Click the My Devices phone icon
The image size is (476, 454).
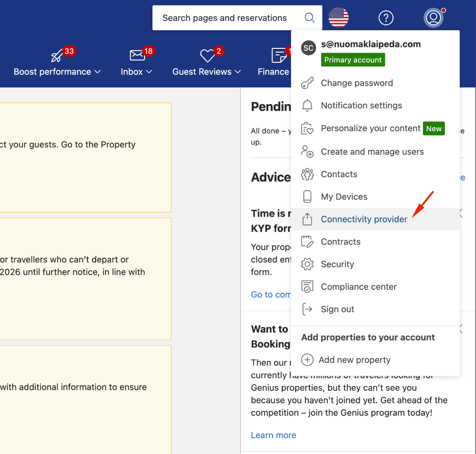[307, 197]
